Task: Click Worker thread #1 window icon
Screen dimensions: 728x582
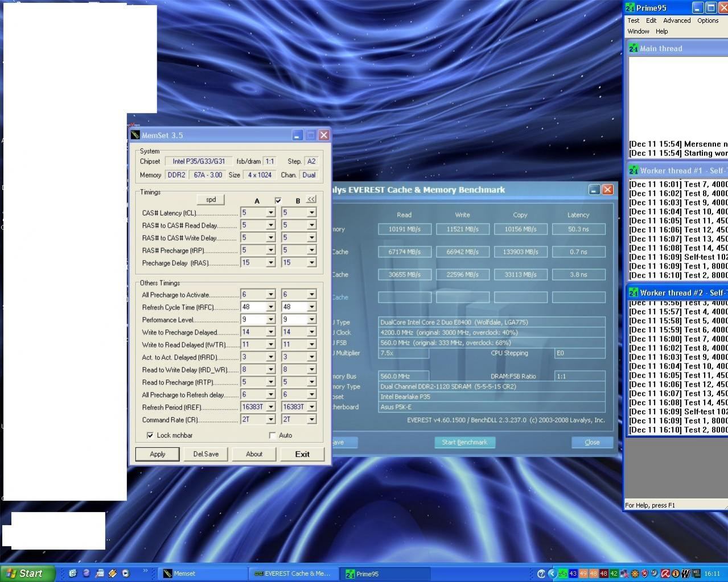Action: pos(634,170)
